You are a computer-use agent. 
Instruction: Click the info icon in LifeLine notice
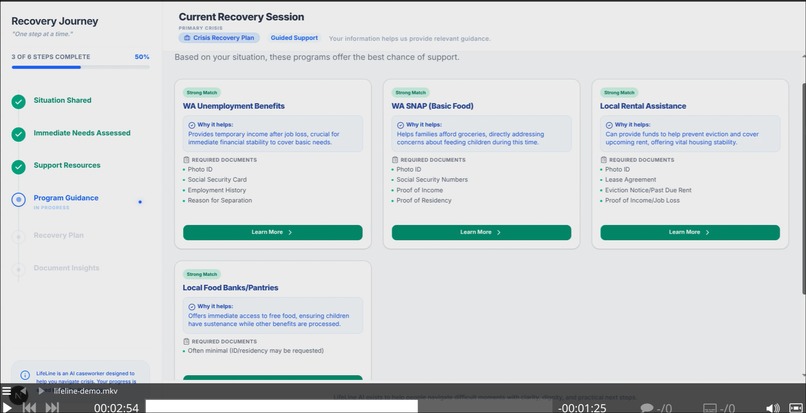click(x=25, y=375)
